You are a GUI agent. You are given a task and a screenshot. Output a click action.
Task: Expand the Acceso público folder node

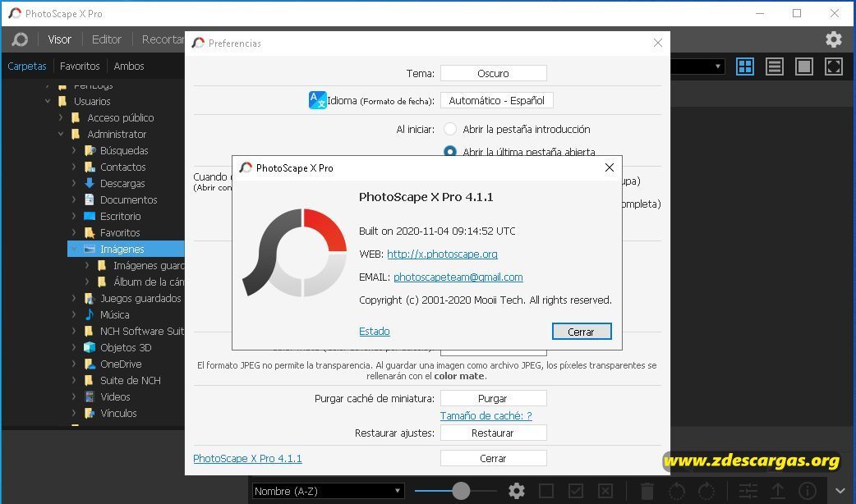coord(61,117)
